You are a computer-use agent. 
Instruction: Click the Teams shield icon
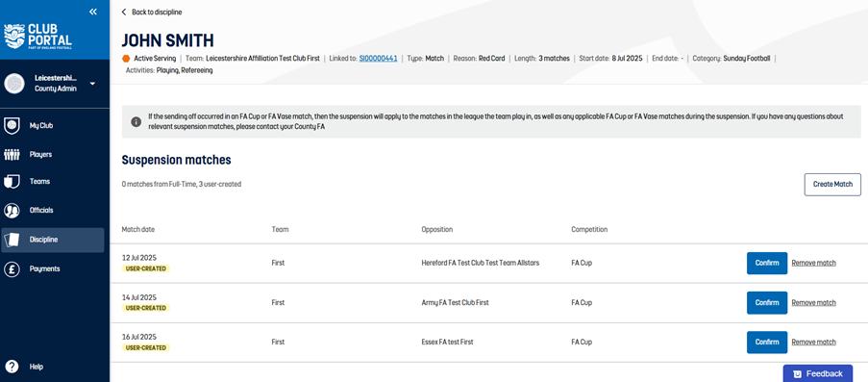click(12, 182)
